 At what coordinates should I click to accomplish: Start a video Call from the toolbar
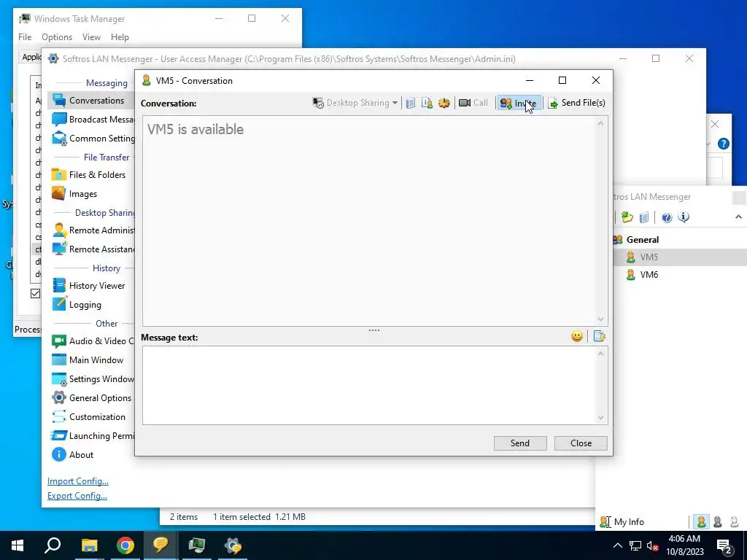tap(473, 103)
